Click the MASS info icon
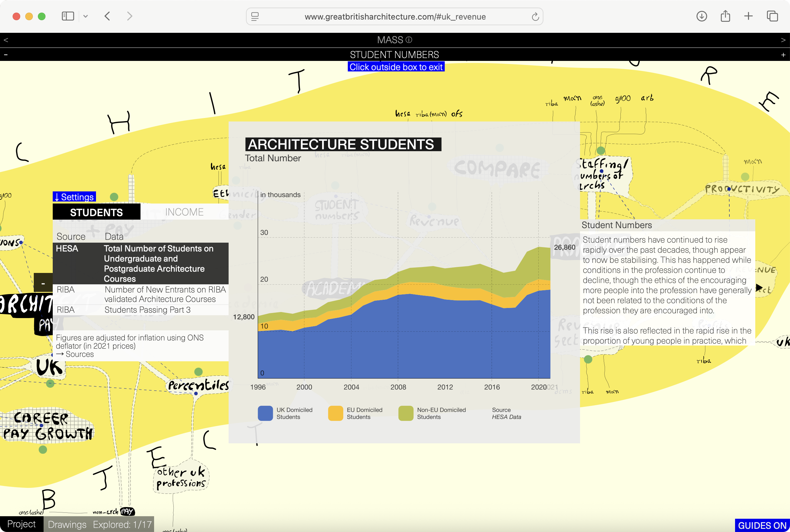The width and height of the screenshot is (790, 532). (x=409, y=40)
